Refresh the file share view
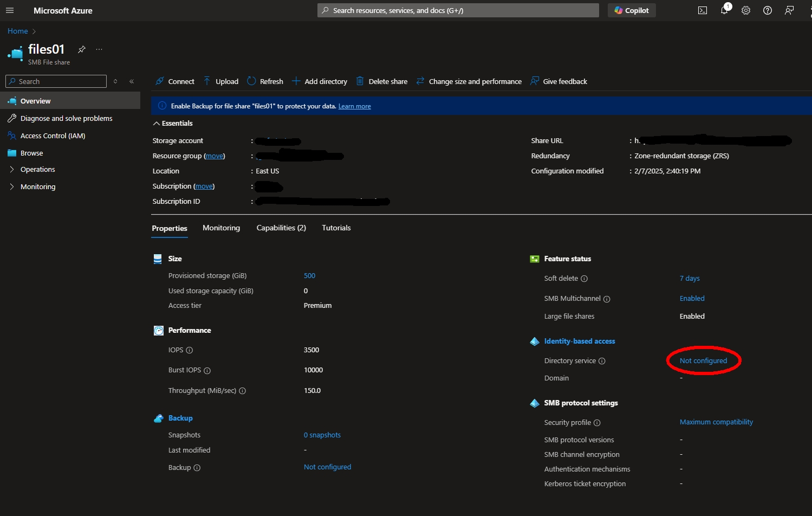The image size is (812, 516). coord(265,81)
